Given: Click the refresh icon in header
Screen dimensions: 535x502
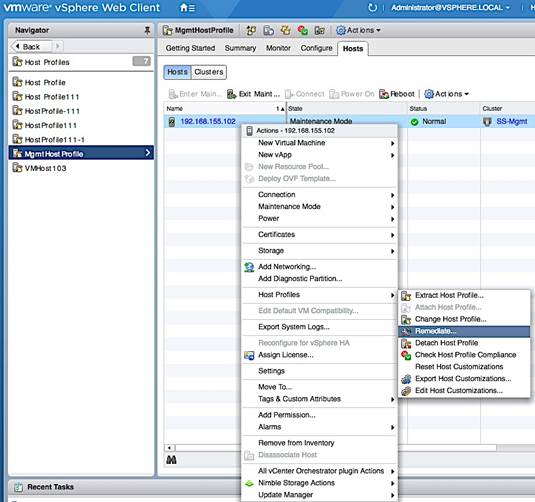Looking at the screenshot, I should tap(373, 8).
